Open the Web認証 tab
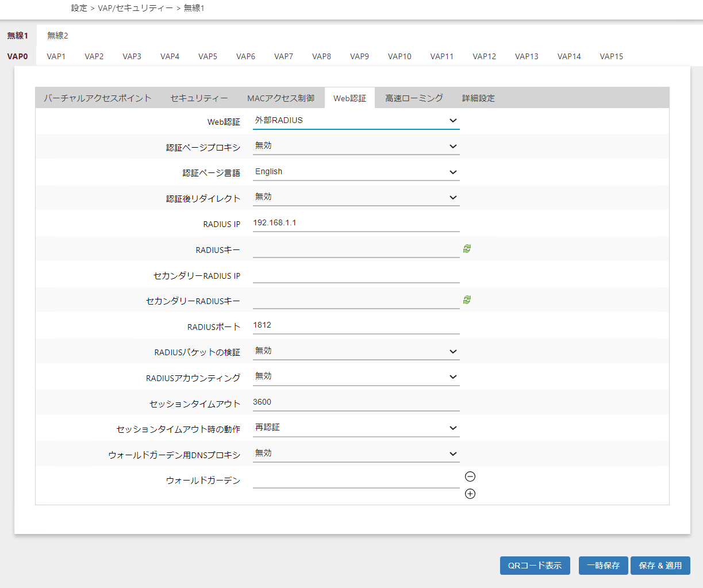703x588 pixels. point(350,98)
